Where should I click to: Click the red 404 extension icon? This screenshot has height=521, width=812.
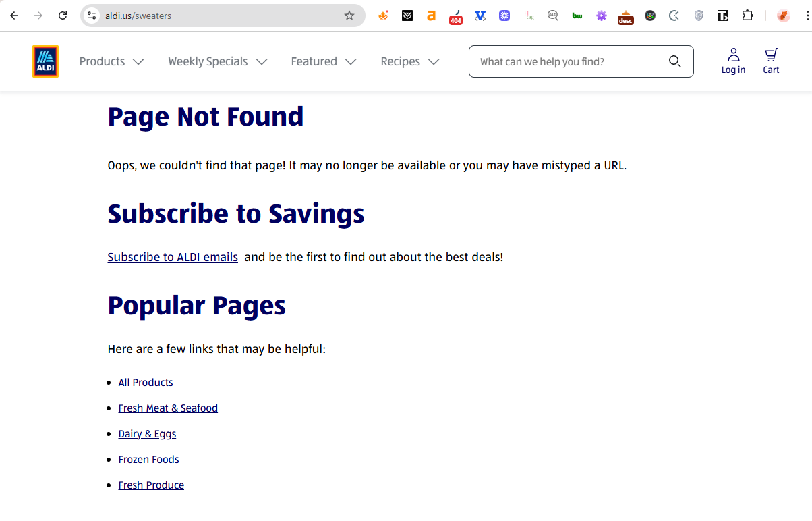(456, 16)
